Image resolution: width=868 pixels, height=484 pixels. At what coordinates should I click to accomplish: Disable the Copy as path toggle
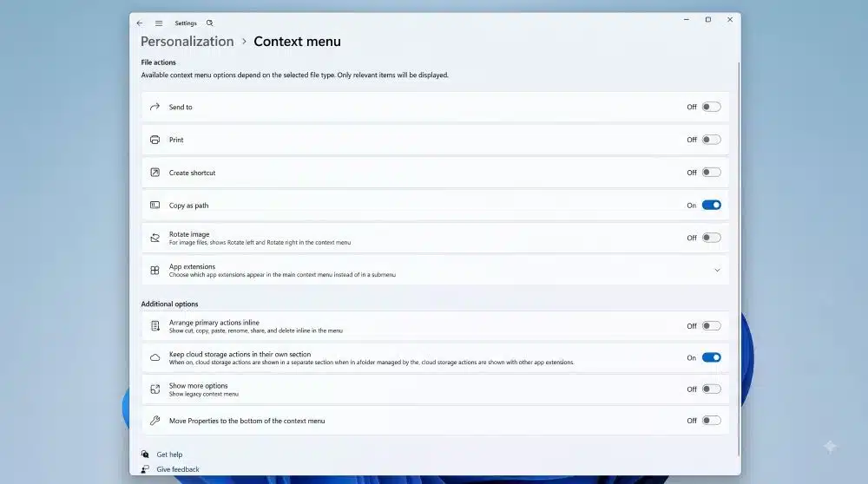coord(712,206)
